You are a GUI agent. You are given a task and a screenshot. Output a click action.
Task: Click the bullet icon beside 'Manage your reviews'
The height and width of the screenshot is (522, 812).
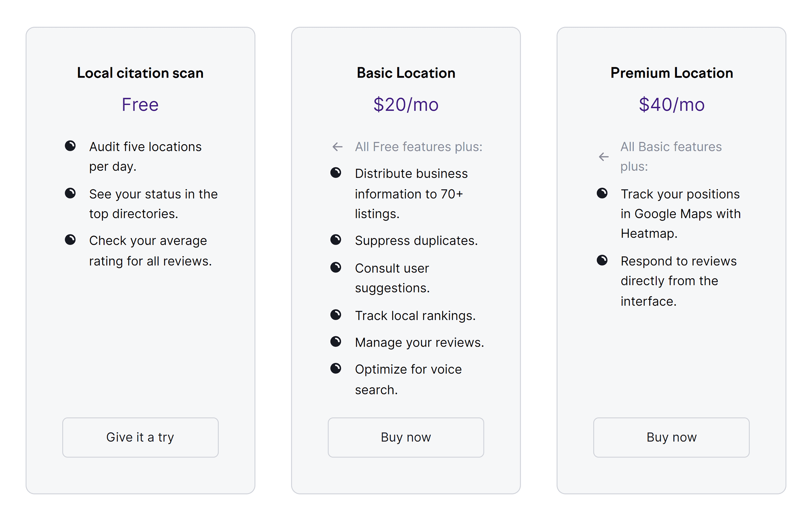pyautogui.click(x=336, y=341)
